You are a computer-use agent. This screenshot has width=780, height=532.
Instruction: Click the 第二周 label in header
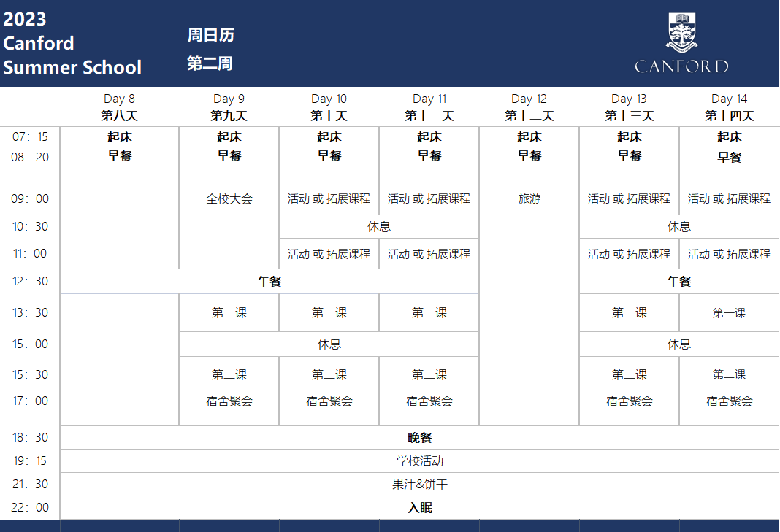coord(210,63)
